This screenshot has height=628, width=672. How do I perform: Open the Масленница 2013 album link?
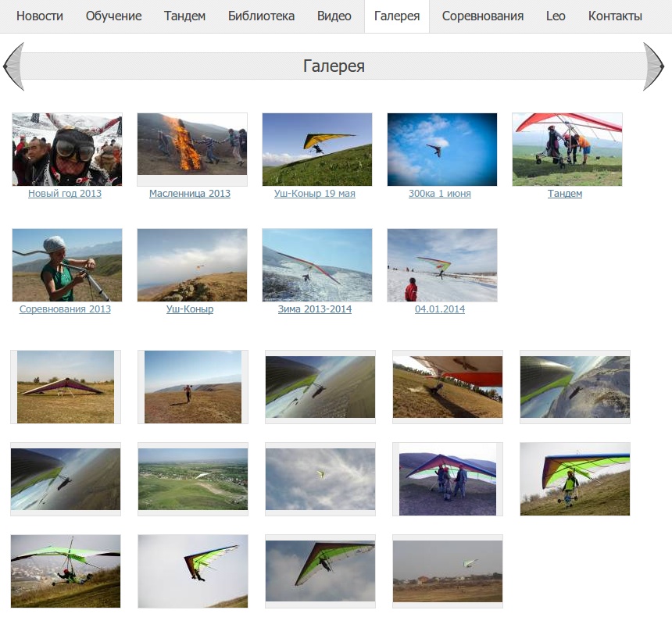pyautogui.click(x=190, y=194)
